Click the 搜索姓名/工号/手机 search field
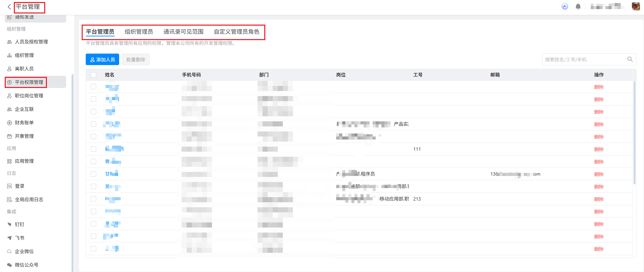Screen dimensions: 644x272 pos(584,59)
